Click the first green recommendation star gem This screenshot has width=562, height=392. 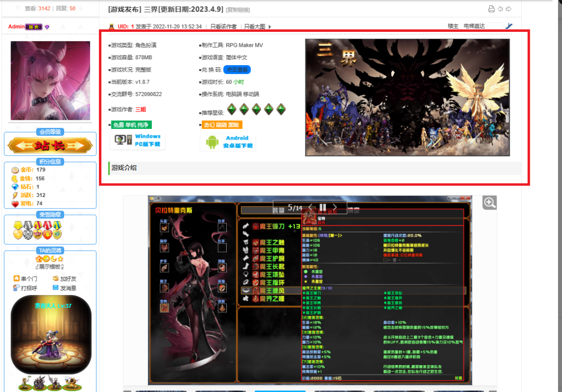232,109
